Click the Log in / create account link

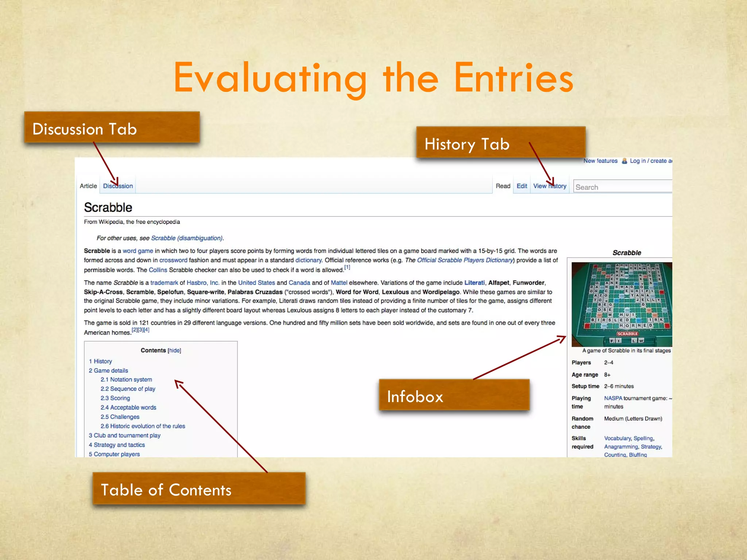click(x=651, y=161)
